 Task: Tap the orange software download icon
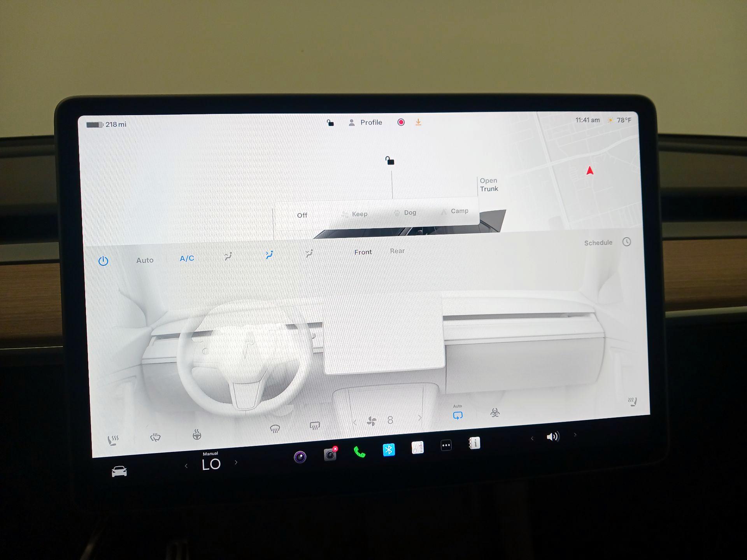pos(418,122)
